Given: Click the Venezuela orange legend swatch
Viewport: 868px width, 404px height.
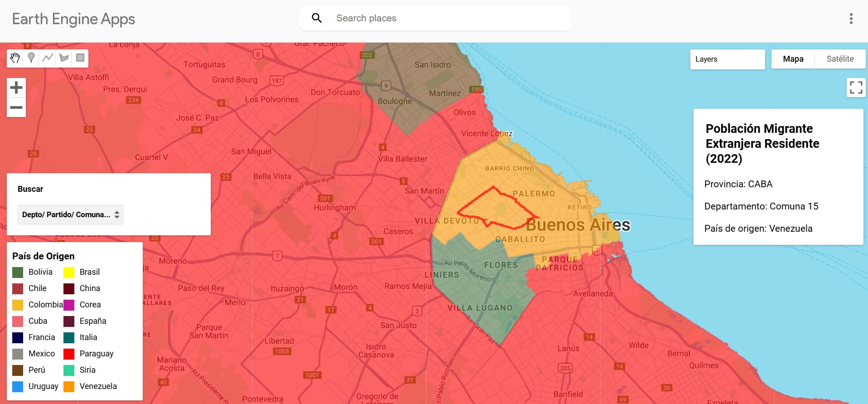Looking at the screenshot, I should (x=69, y=386).
